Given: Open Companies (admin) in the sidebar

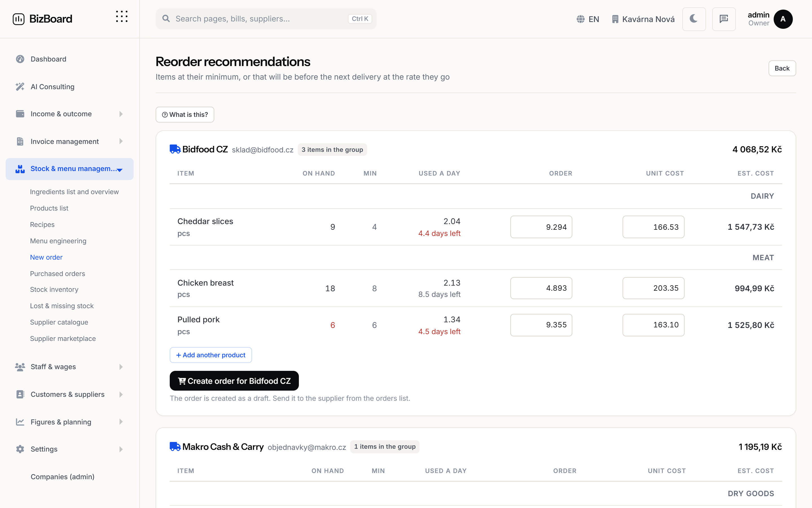Looking at the screenshot, I should (62, 477).
